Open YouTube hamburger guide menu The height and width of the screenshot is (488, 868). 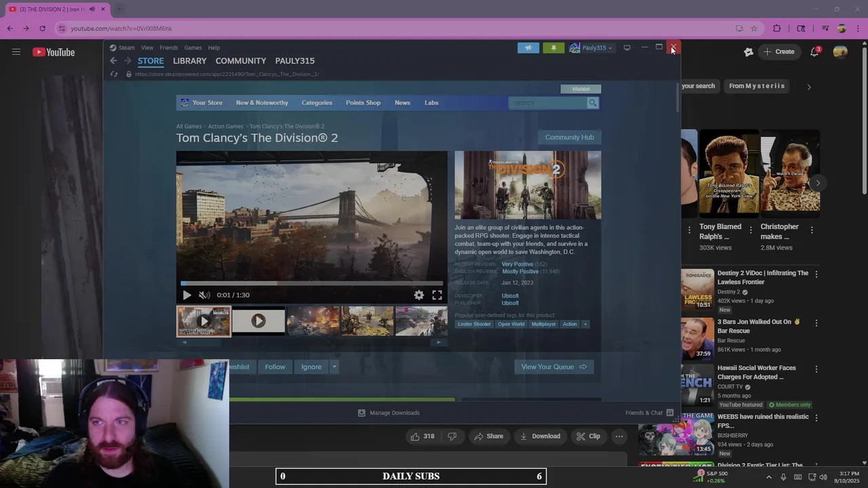pos(16,52)
